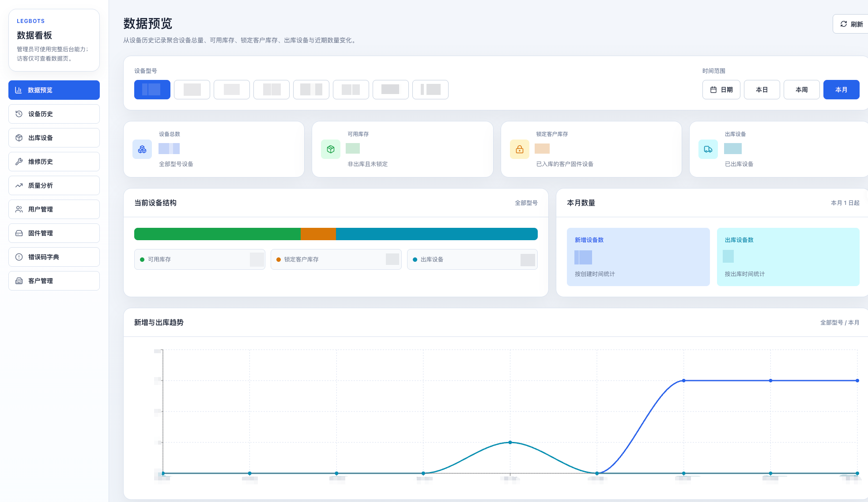Image resolution: width=868 pixels, height=502 pixels.
Task: Click the outbound device box icon
Action: coord(19,138)
